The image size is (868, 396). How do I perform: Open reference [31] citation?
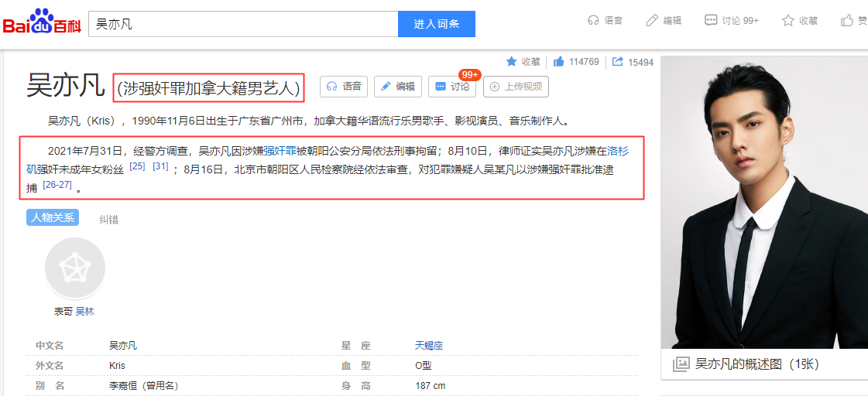(x=160, y=166)
